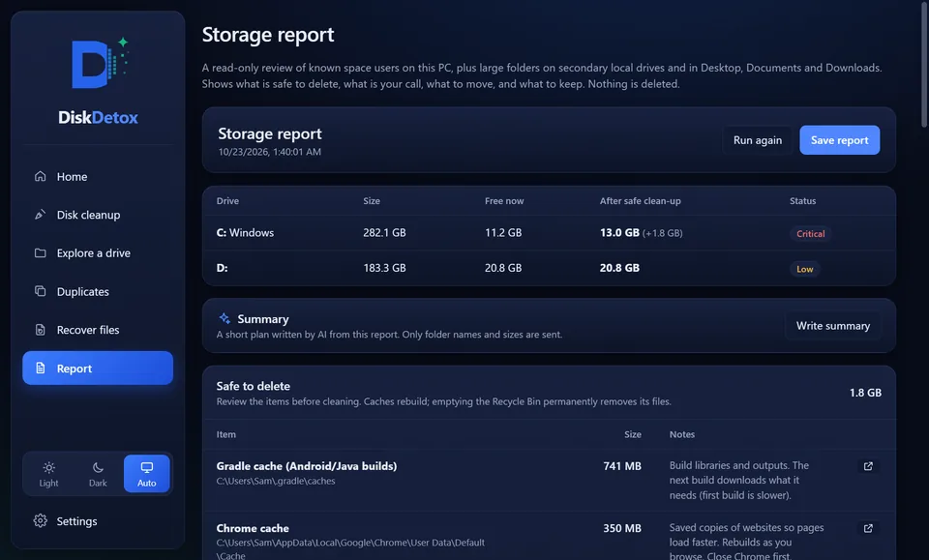
Task: Click the Safe to delete heading
Action: [253, 386]
